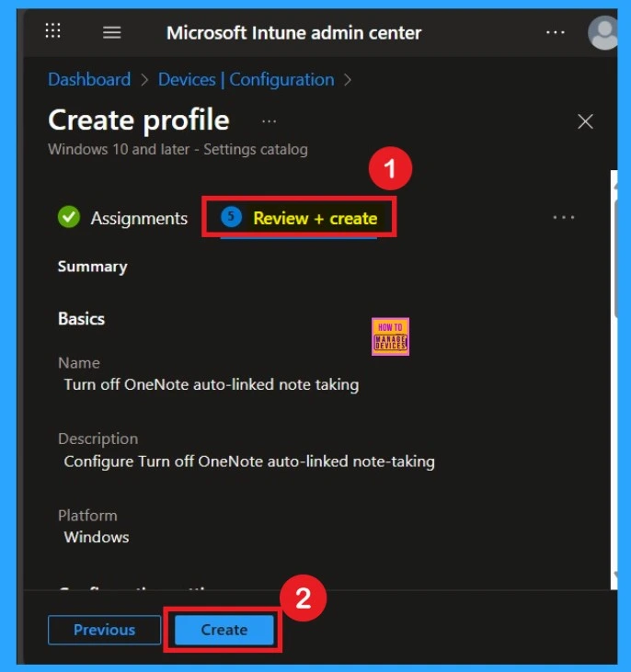Viewport: 631px width, 672px height.
Task: Go to Devices | Configuration breadcrumb
Action: coord(247,80)
